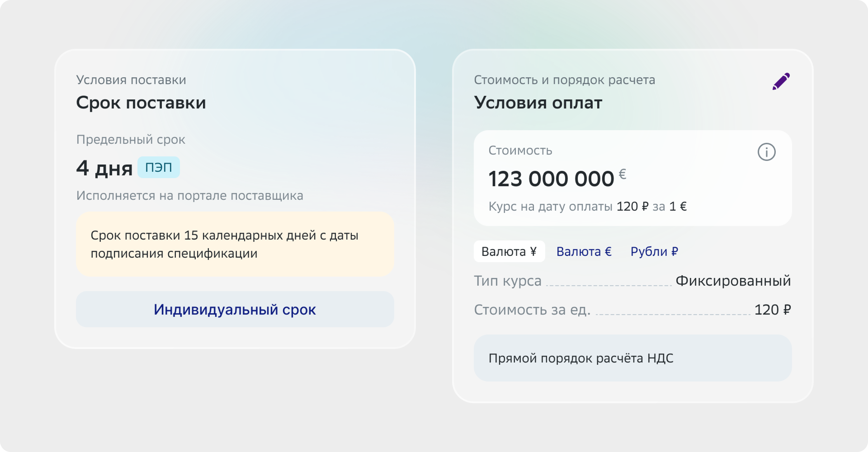Click the 123 000 000 € amount
The height and width of the screenshot is (452, 868).
(557, 178)
